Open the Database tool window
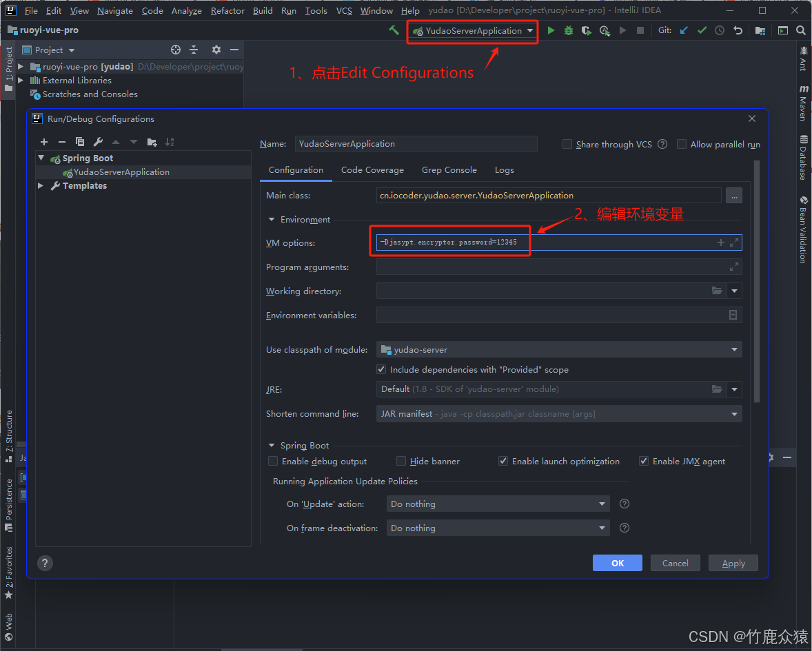The image size is (812, 651). pos(803,157)
